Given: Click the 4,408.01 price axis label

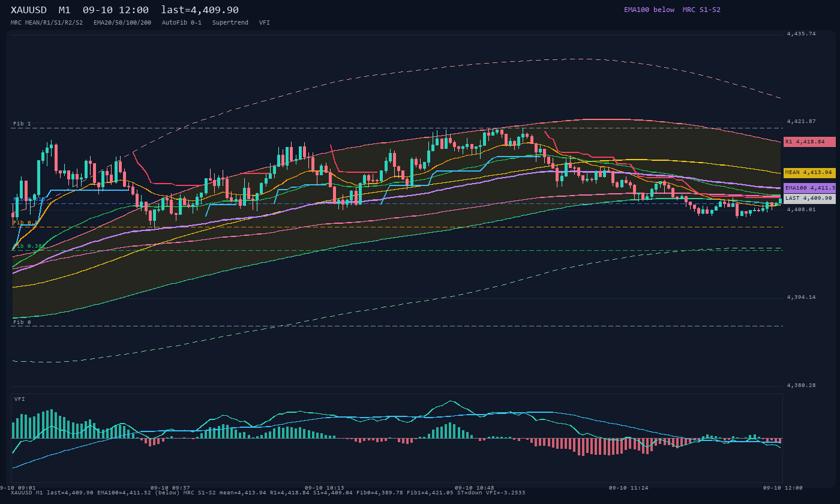Looking at the screenshot, I should 801,209.
